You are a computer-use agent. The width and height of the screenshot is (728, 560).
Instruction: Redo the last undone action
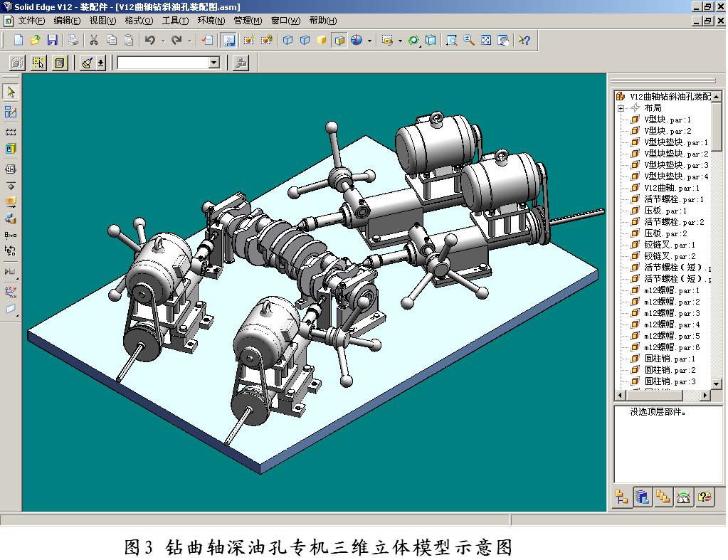[x=176, y=41]
